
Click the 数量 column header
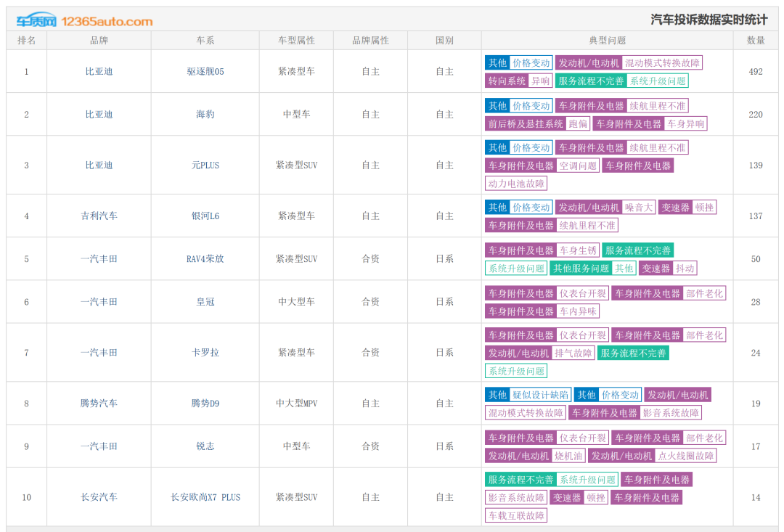[756, 41]
